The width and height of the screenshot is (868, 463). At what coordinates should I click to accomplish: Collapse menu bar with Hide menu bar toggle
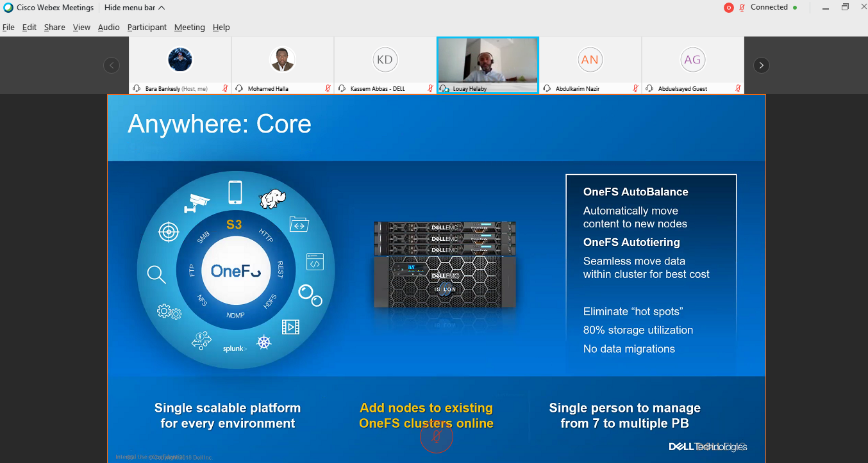click(x=135, y=8)
